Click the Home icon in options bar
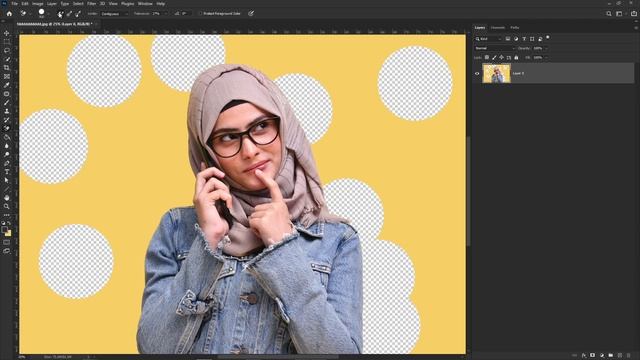This screenshot has height=360, width=640. coord(9,13)
